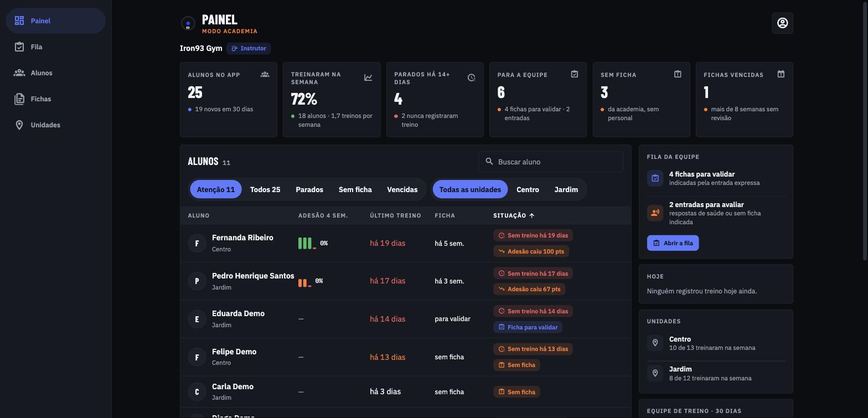Viewport: 868px width, 418px height.
Task: Click the icon beside 2 entradas para avaliar
Action: pyautogui.click(x=655, y=213)
